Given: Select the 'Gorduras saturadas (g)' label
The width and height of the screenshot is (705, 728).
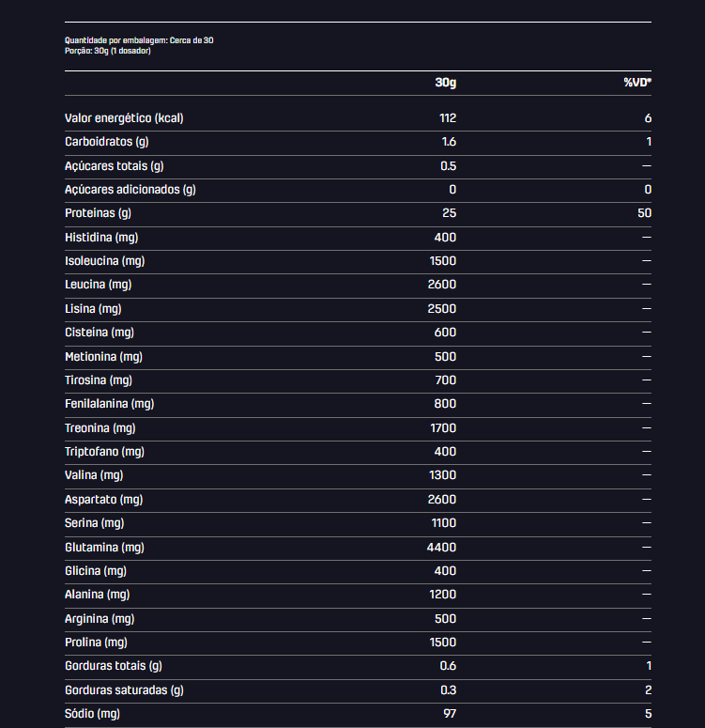Looking at the screenshot, I should (x=125, y=690).
